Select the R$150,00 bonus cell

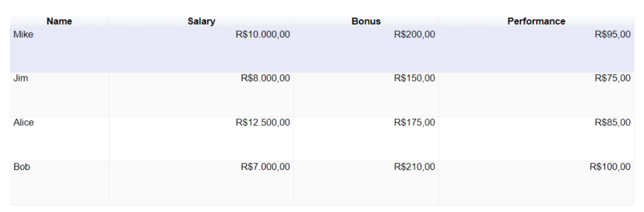point(366,94)
